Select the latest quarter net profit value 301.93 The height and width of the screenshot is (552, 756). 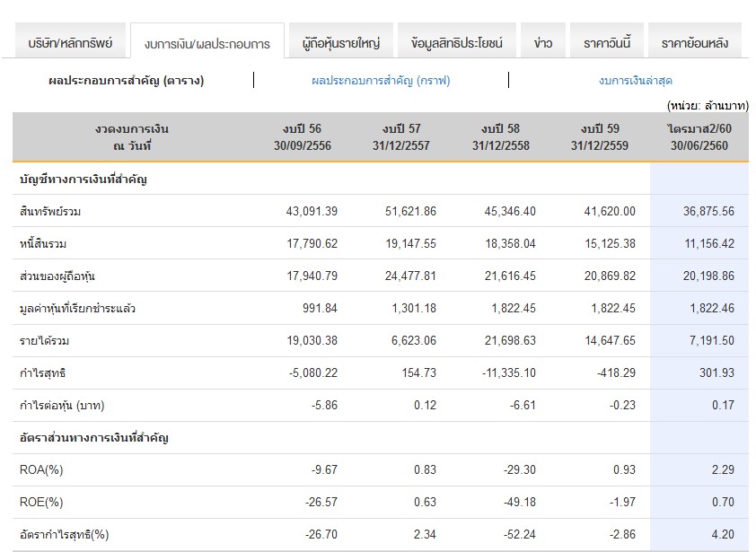716,373
